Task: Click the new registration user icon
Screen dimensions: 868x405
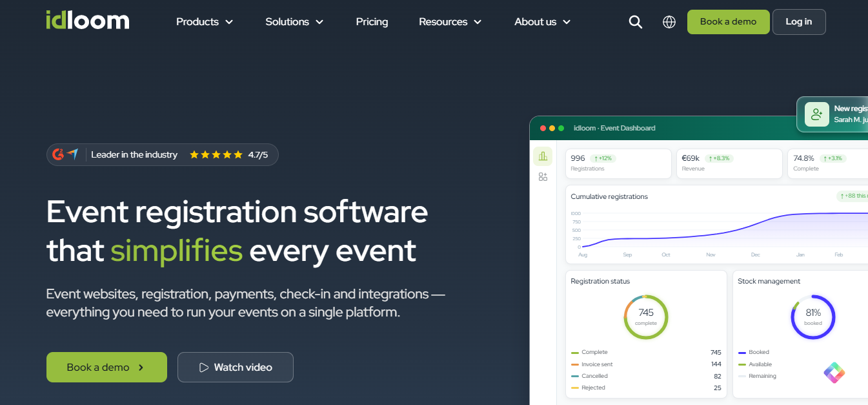Action: pos(817,114)
